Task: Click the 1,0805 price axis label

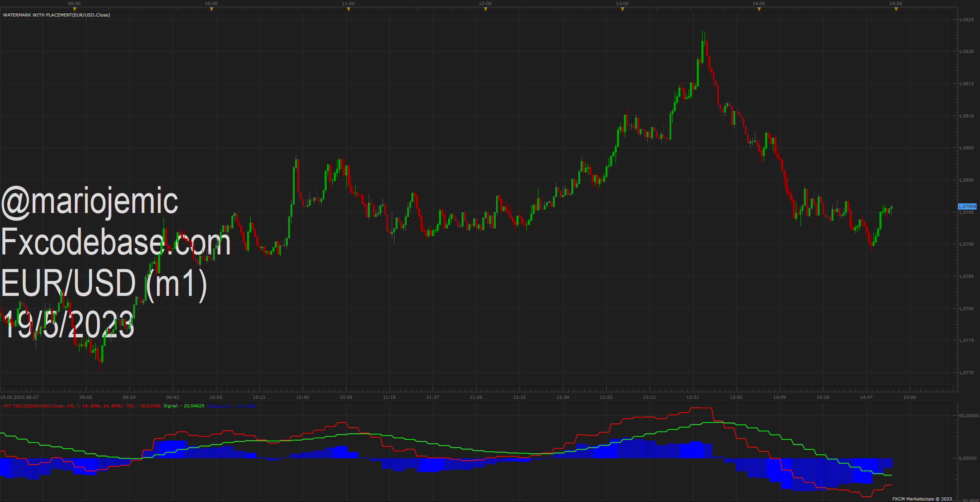Action: tap(966, 148)
